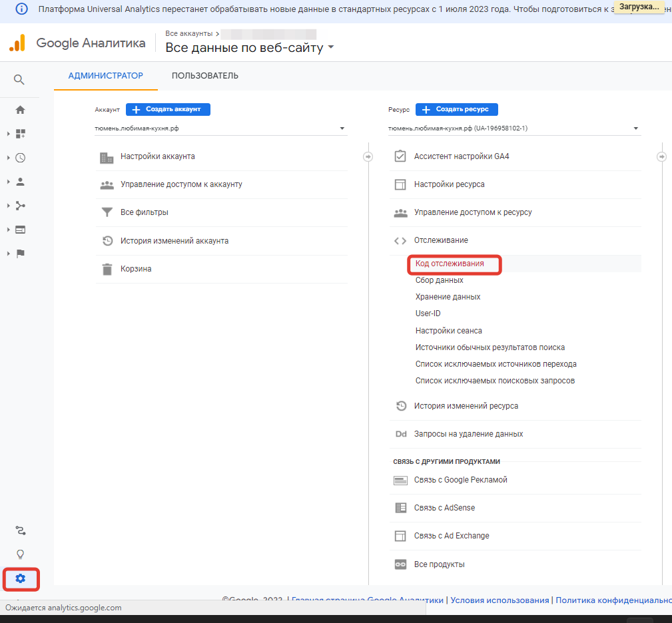
Task: Expand the Customization section arrow in sidebar
Action: click(8, 134)
